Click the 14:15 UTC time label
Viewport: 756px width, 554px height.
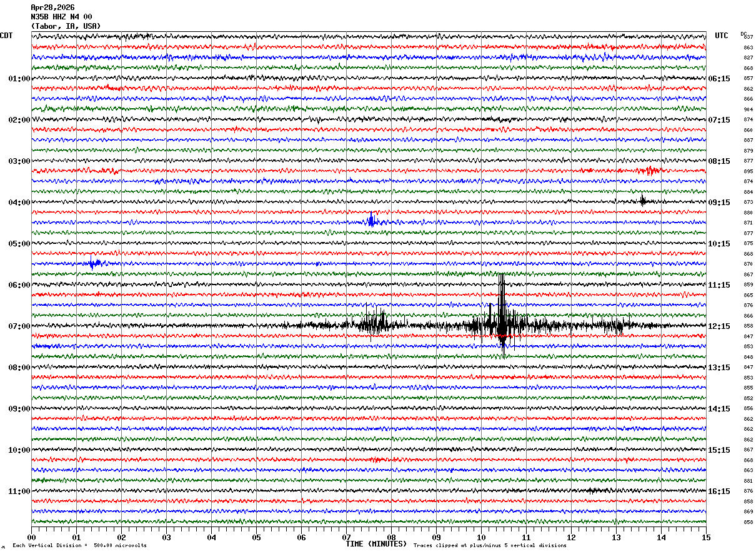(x=720, y=409)
